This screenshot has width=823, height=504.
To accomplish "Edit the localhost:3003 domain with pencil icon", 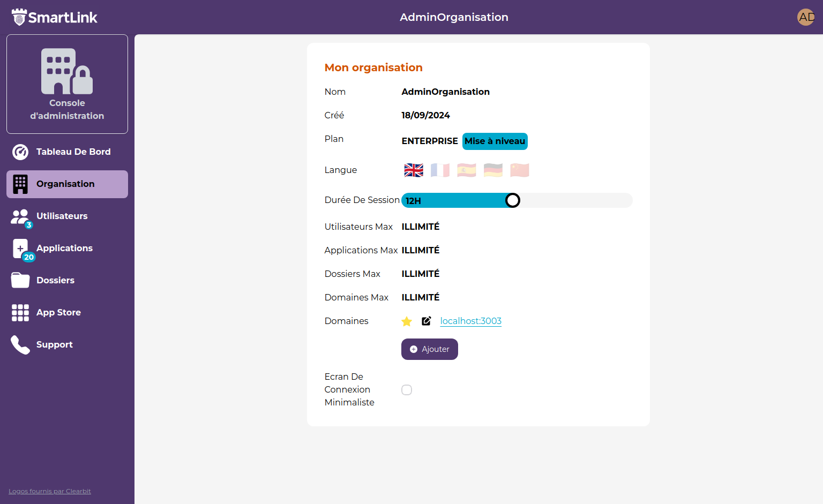I will tap(427, 321).
